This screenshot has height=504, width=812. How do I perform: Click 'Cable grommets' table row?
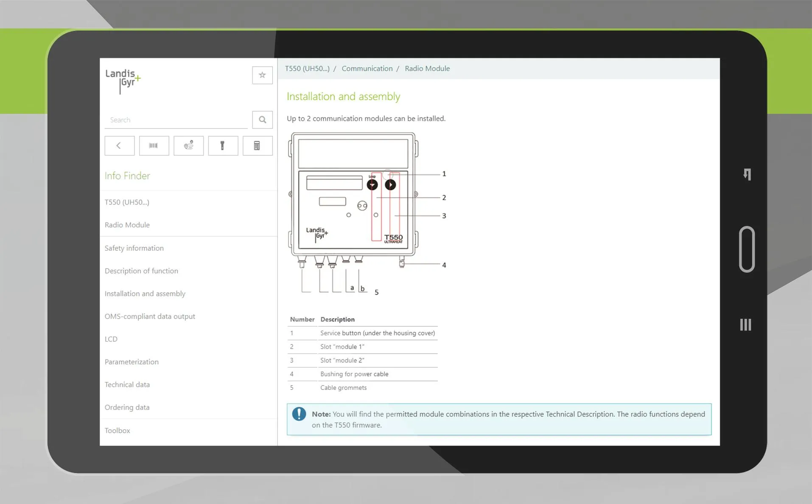(362, 387)
